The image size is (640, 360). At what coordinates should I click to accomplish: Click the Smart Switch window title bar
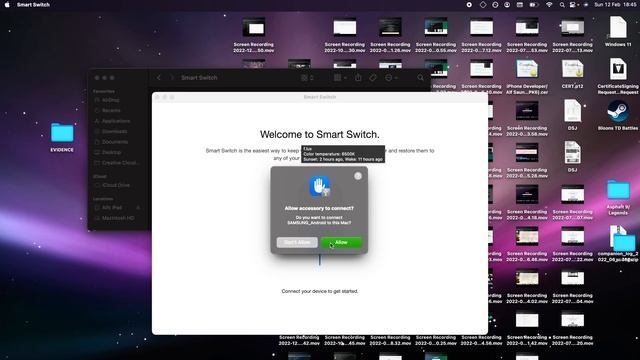click(x=320, y=97)
